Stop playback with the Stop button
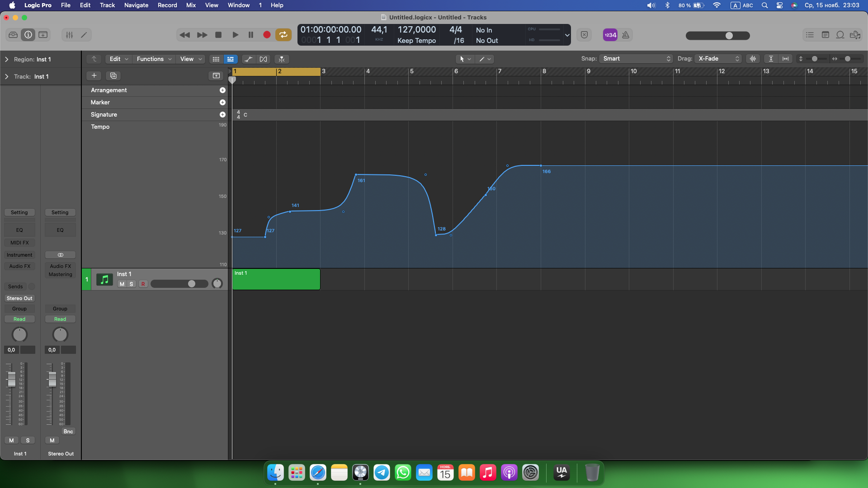This screenshot has width=868, height=488. click(218, 35)
